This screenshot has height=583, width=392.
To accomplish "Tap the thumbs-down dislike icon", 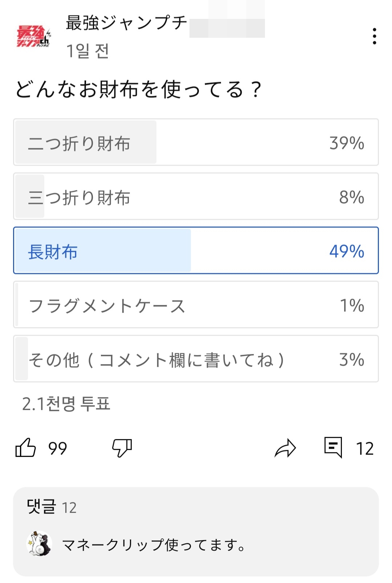I will 122,448.
